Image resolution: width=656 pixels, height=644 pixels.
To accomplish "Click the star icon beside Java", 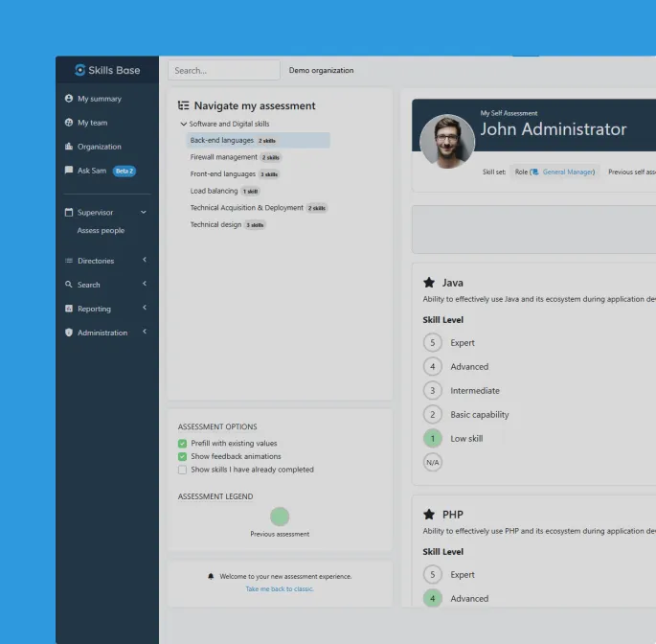I will click(429, 283).
